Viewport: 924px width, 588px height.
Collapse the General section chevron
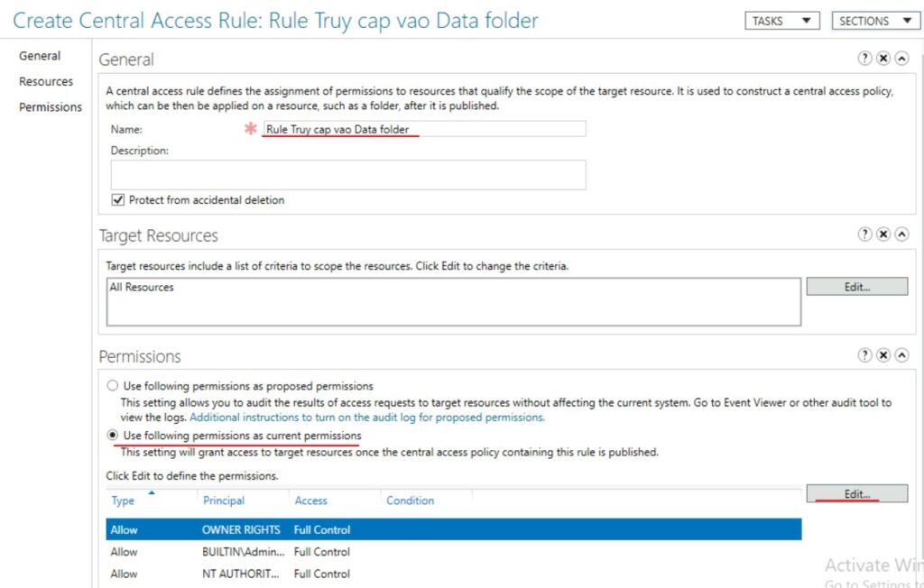(901, 58)
